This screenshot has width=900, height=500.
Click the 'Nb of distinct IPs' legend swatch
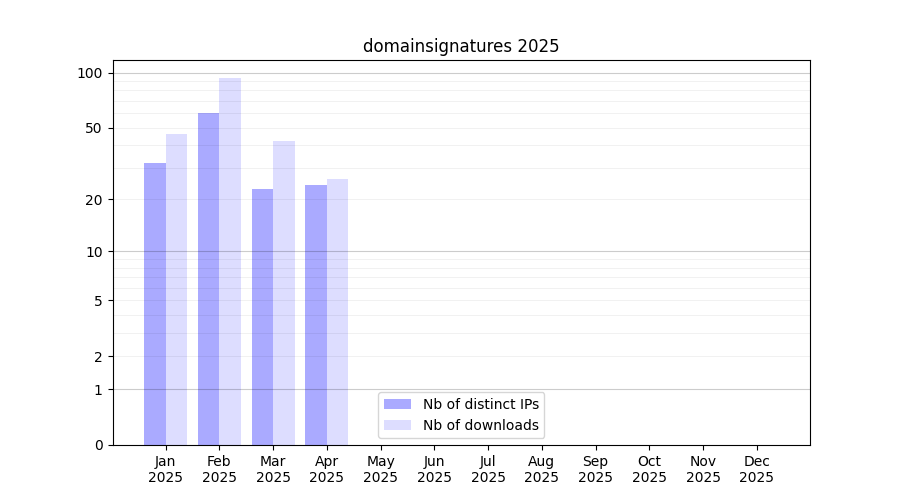click(397, 404)
